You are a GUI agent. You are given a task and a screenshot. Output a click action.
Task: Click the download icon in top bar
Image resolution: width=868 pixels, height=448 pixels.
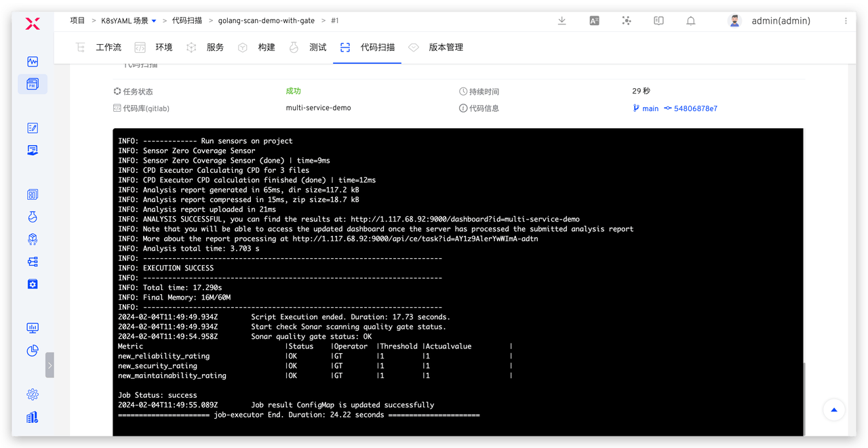pos(561,21)
